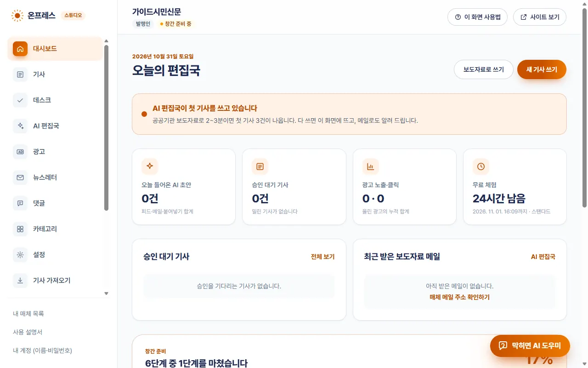Click the main page vertical scrollbar

tap(585, 108)
